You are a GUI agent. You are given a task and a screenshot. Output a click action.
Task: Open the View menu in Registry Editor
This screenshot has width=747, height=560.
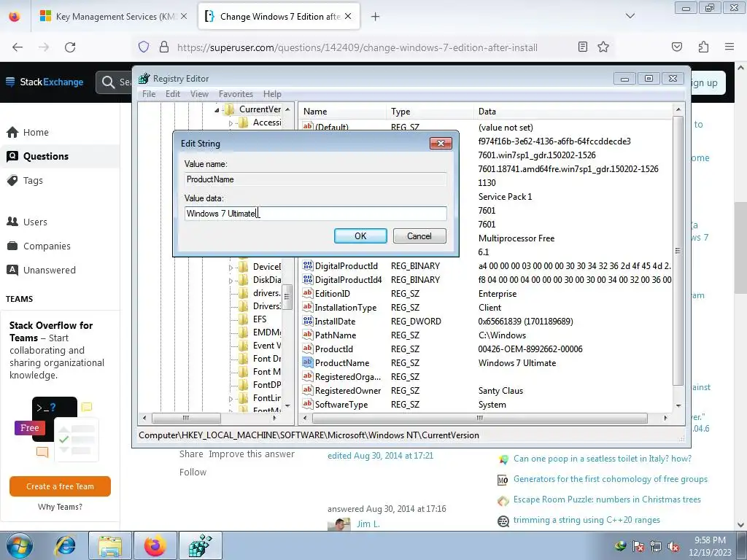[199, 94]
